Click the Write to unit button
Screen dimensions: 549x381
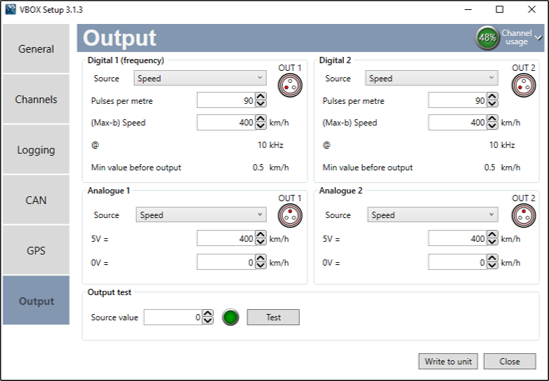click(x=448, y=361)
